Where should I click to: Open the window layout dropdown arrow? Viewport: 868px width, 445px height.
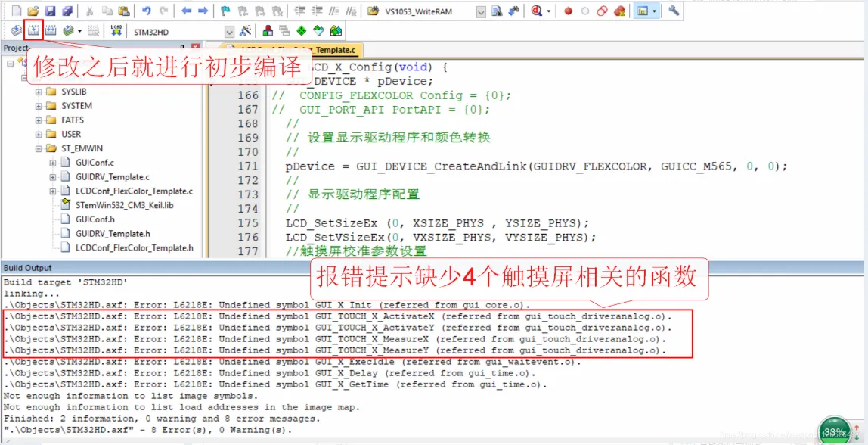coord(655,11)
